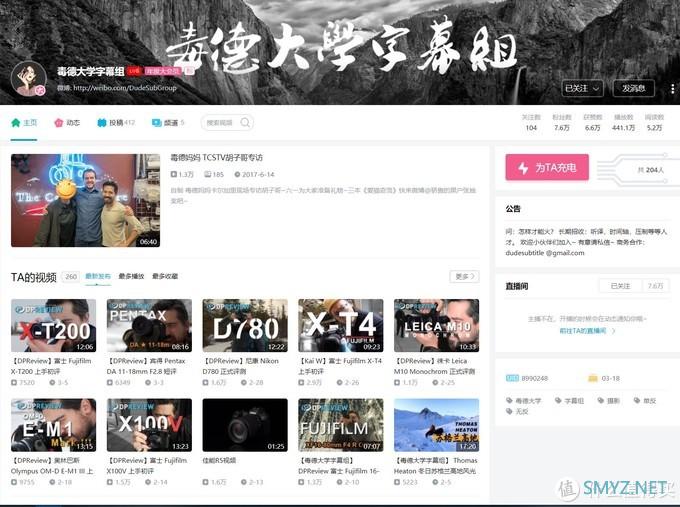Click the 频道 tab icon

coord(157,123)
